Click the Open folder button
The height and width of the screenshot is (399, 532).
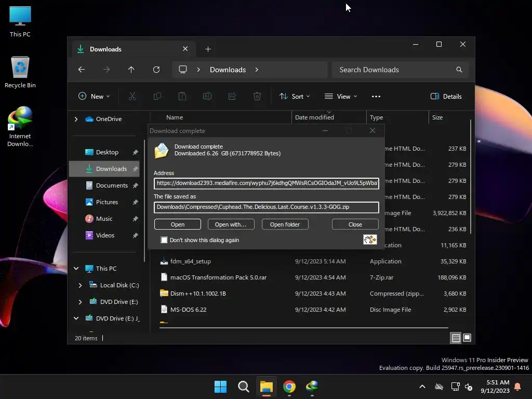click(x=285, y=224)
